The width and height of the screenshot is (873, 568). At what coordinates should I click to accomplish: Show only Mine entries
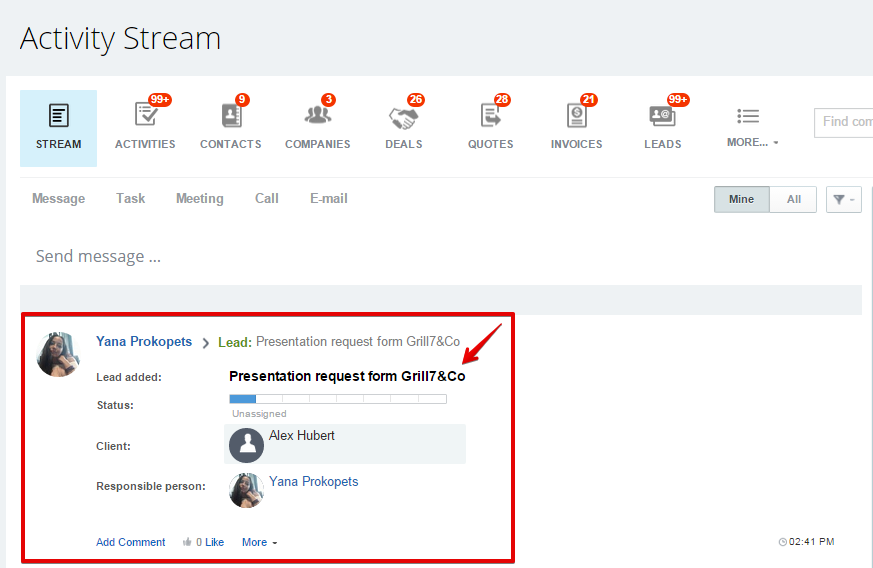(742, 199)
